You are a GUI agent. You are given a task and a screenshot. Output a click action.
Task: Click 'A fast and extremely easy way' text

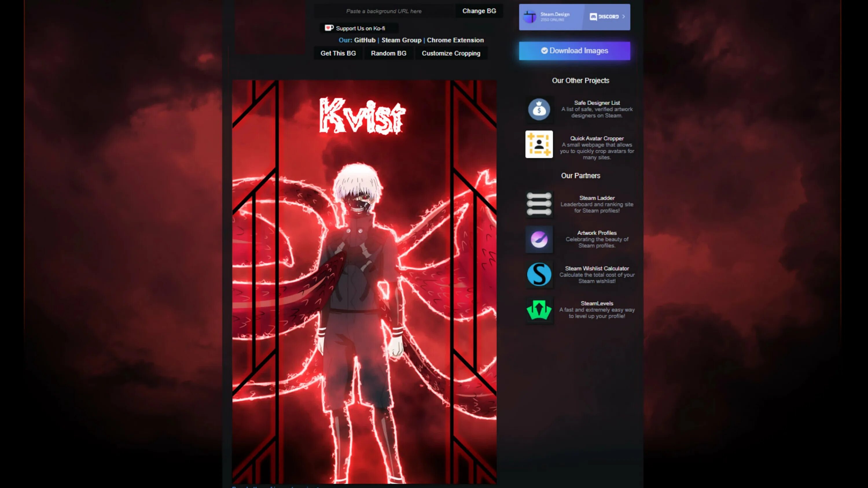597,313
